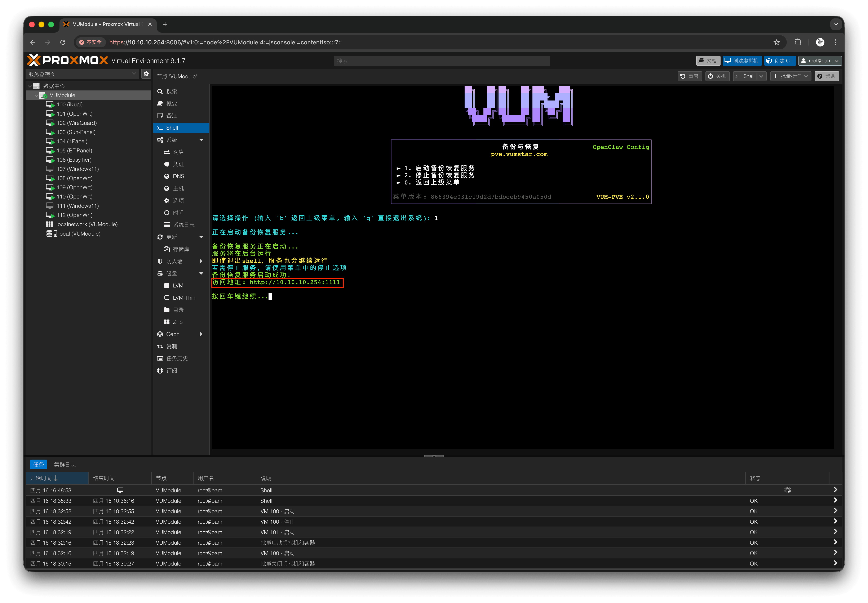Sort by 状态 column header
This screenshot has width=868, height=603.
pyautogui.click(x=787, y=478)
